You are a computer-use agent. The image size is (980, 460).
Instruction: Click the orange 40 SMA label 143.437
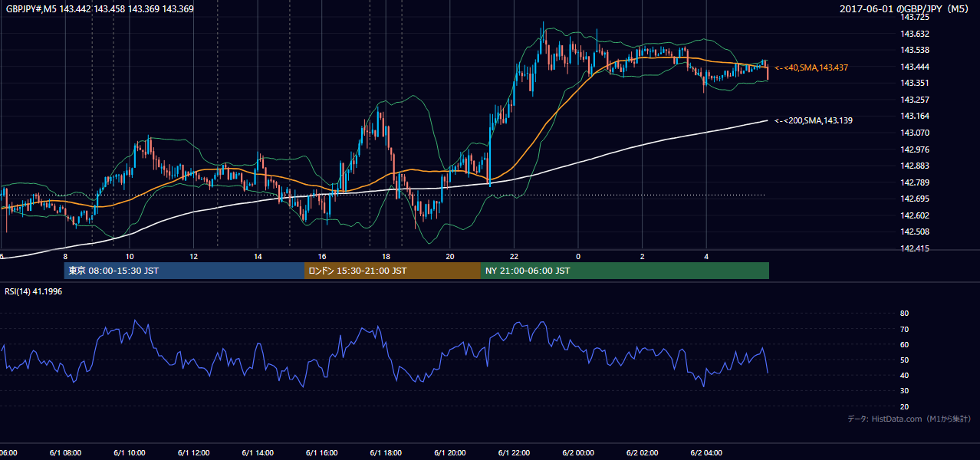coord(811,67)
